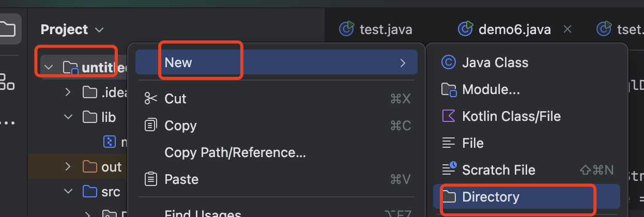
Task: Click the Copy menu entry
Action: click(180, 126)
